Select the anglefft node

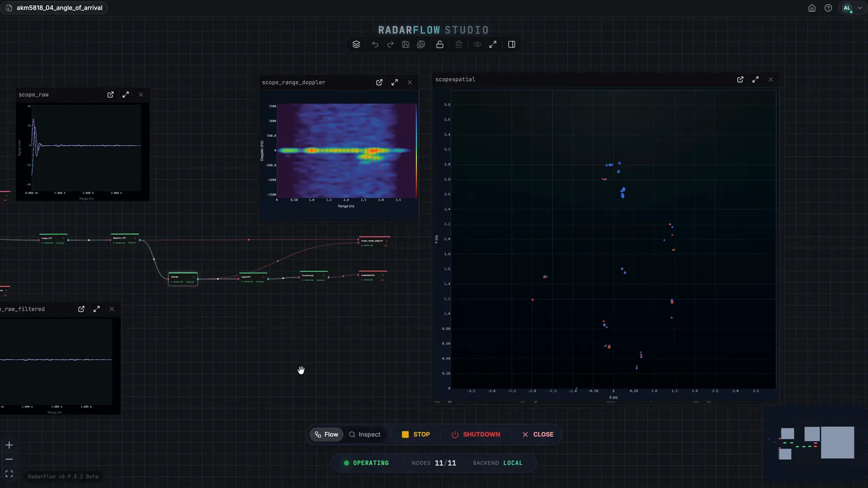(x=253, y=278)
